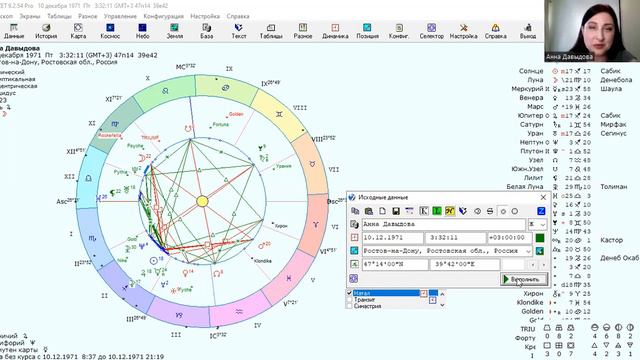
Task: Select the small circle radio option
Action: coord(503,211)
